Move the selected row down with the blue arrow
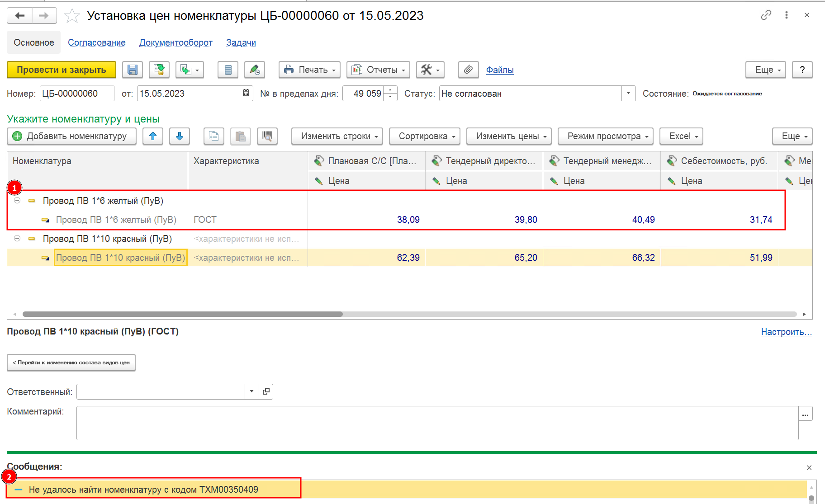Image resolution: width=825 pixels, height=504 pixels. [180, 136]
